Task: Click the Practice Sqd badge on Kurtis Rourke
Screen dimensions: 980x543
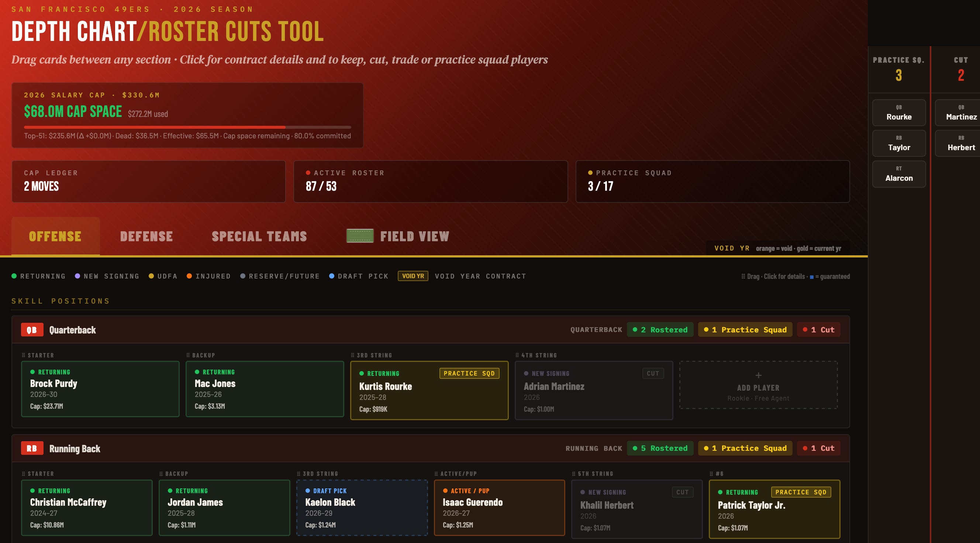Action: click(x=469, y=373)
